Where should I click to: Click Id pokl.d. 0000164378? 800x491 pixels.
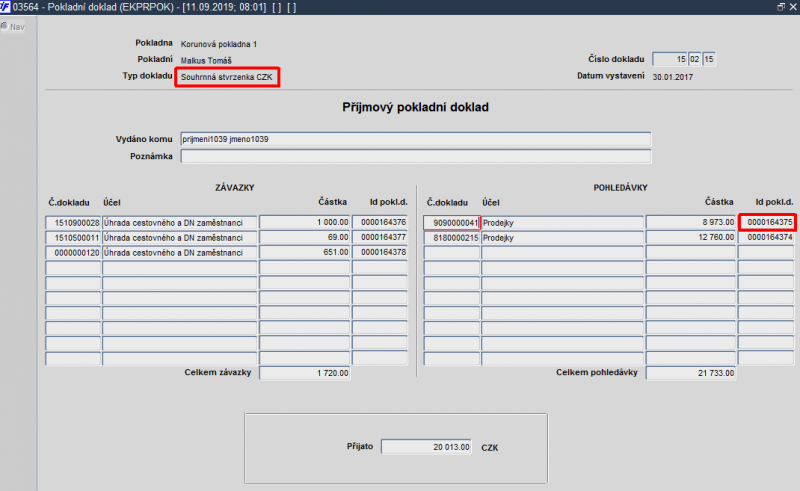click(x=380, y=253)
